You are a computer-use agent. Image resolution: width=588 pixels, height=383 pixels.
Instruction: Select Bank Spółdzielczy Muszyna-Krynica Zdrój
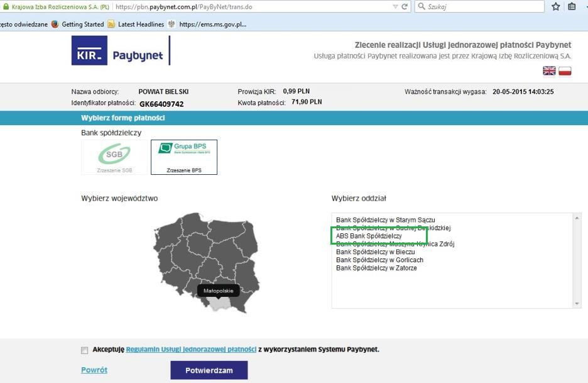point(395,244)
